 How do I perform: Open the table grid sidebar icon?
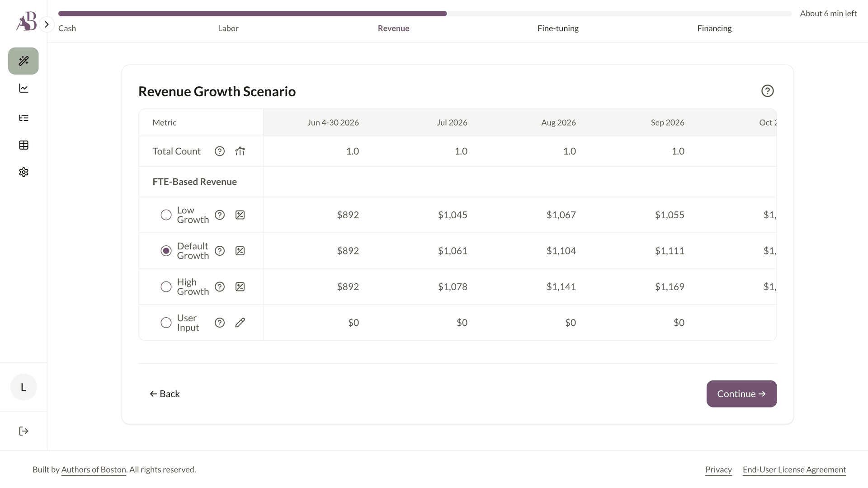click(24, 145)
